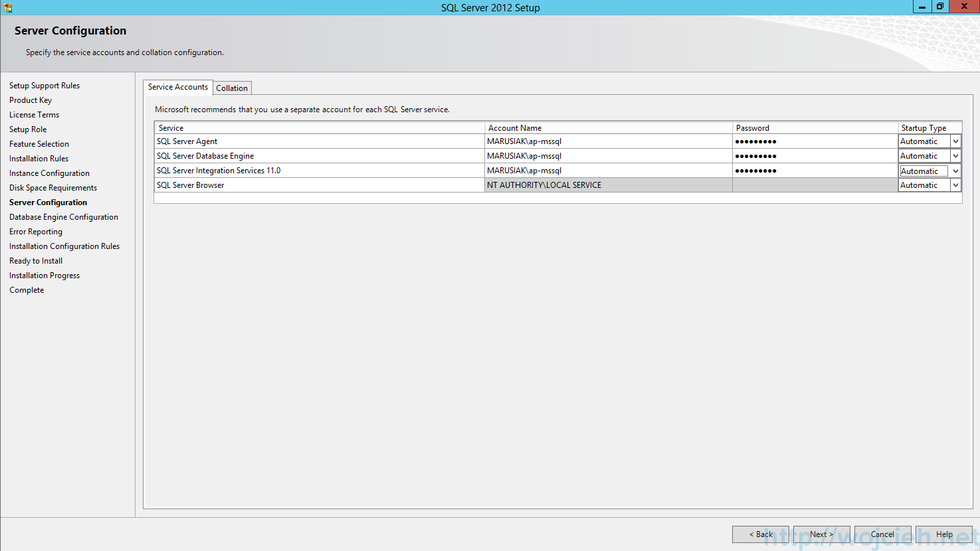Select the SQL Server Agent service cell

[x=320, y=141]
